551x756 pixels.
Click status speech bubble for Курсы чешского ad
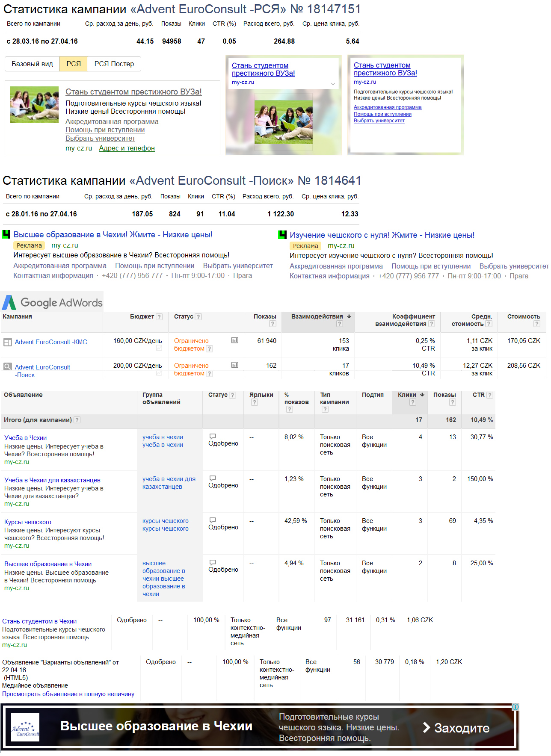tap(213, 520)
